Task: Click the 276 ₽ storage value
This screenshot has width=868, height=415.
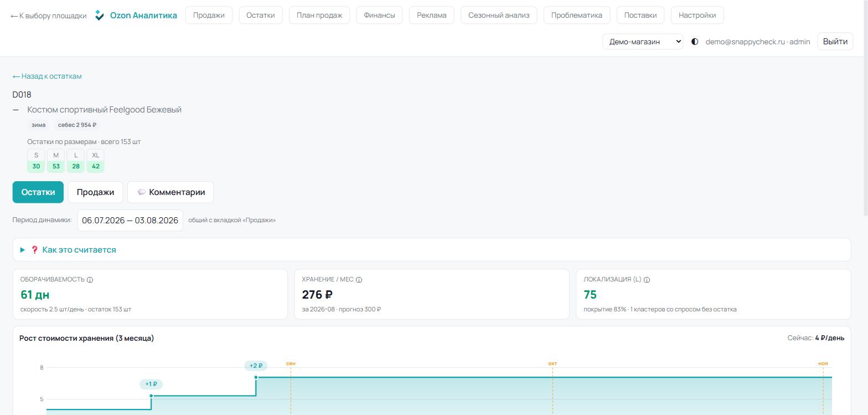Action: (317, 295)
